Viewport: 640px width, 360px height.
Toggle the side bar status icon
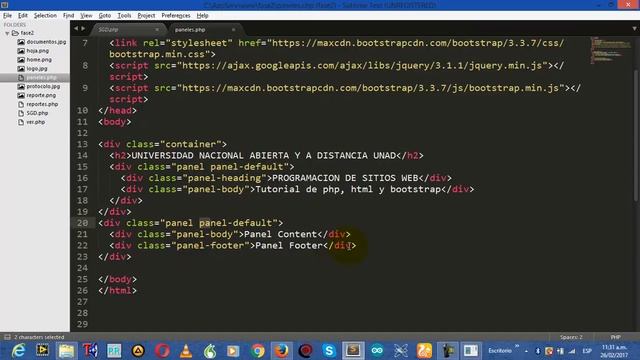(x=7, y=337)
